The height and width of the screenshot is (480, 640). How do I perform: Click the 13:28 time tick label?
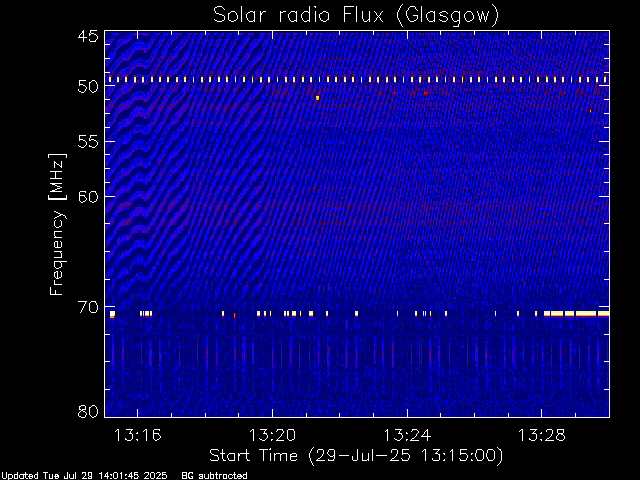point(542,435)
